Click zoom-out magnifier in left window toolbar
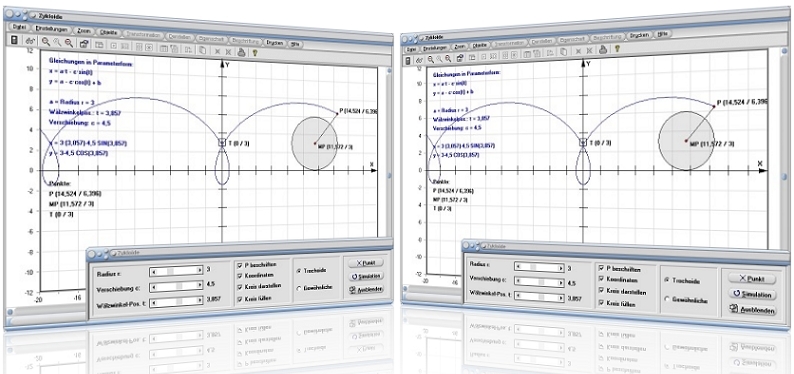 click(x=68, y=43)
